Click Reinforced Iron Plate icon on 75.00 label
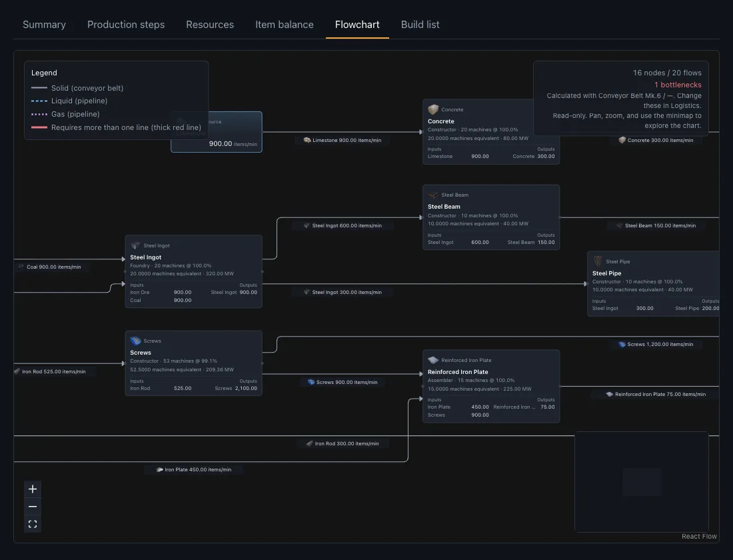Screen dimensions: 733x560 [x=610, y=394]
